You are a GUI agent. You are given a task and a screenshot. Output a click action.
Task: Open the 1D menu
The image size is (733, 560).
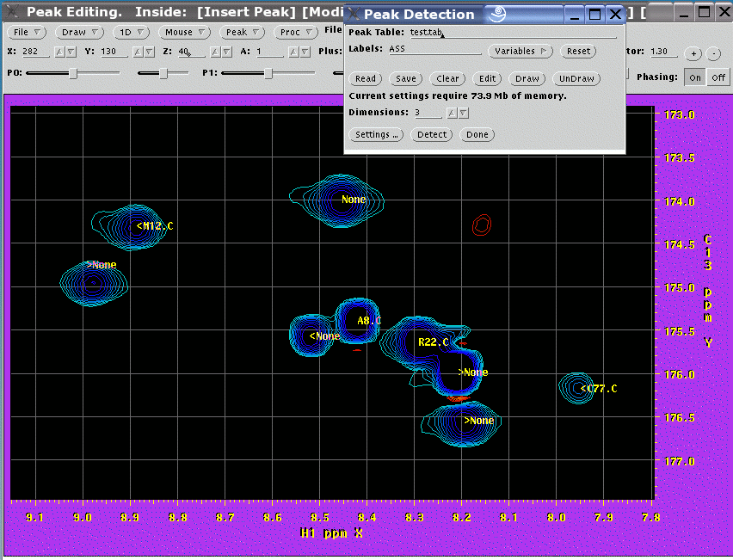(132, 32)
